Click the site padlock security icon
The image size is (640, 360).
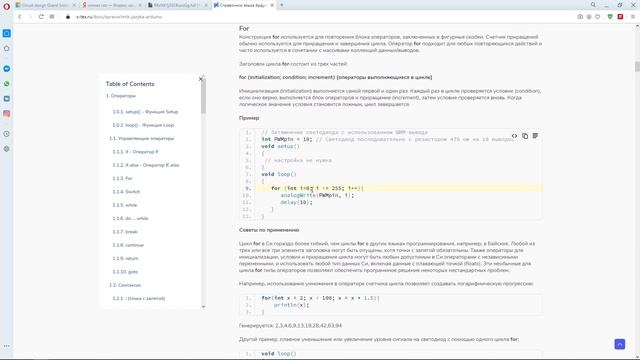tap(68, 17)
